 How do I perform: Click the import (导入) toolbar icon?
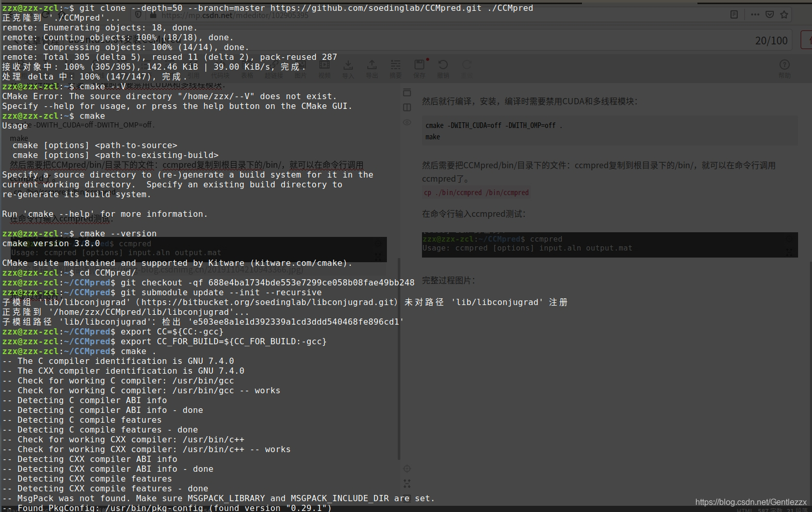coord(348,65)
